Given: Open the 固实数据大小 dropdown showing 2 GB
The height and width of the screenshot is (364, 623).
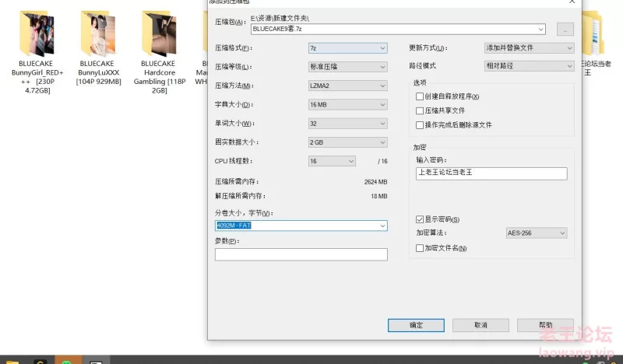Looking at the screenshot, I should [347, 142].
